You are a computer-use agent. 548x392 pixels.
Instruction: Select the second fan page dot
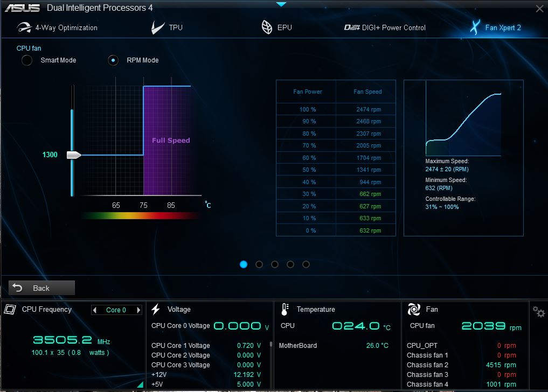coord(259,264)
